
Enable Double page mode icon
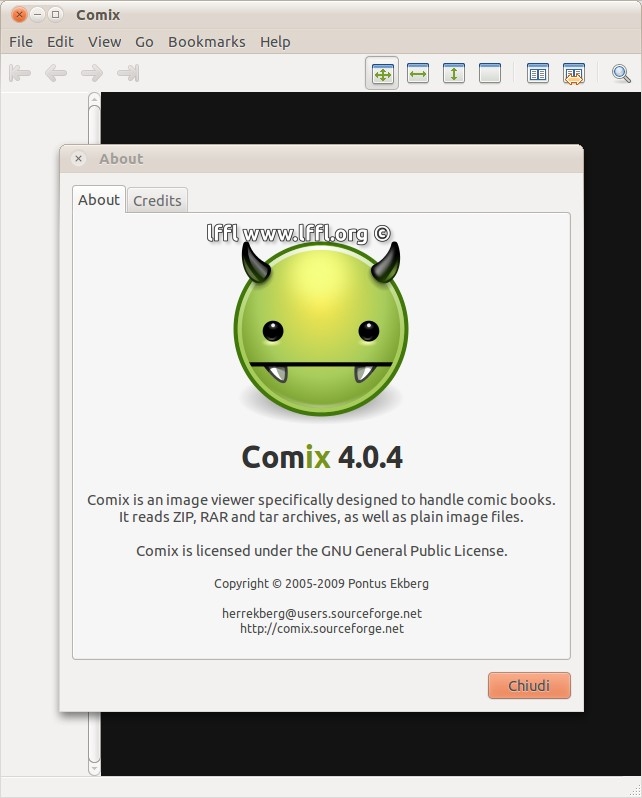click(x=538, y=73)
